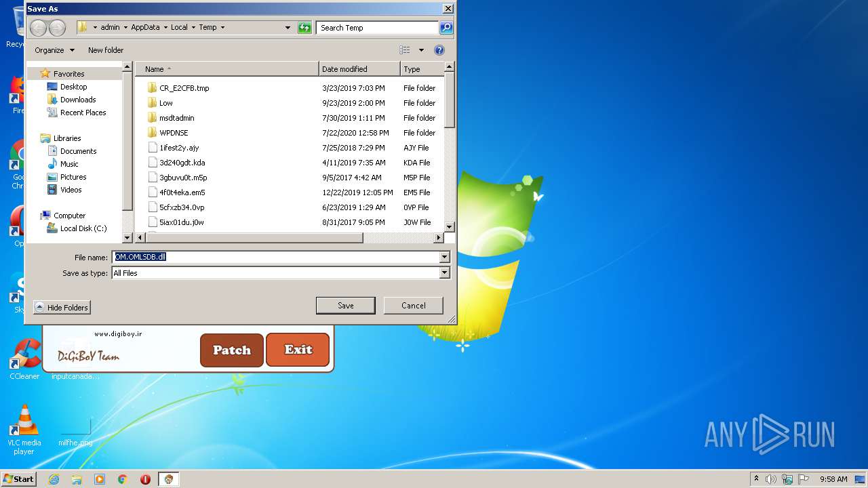
Task: Select file 3d240gdt.kda
Action: click(182, 163)
